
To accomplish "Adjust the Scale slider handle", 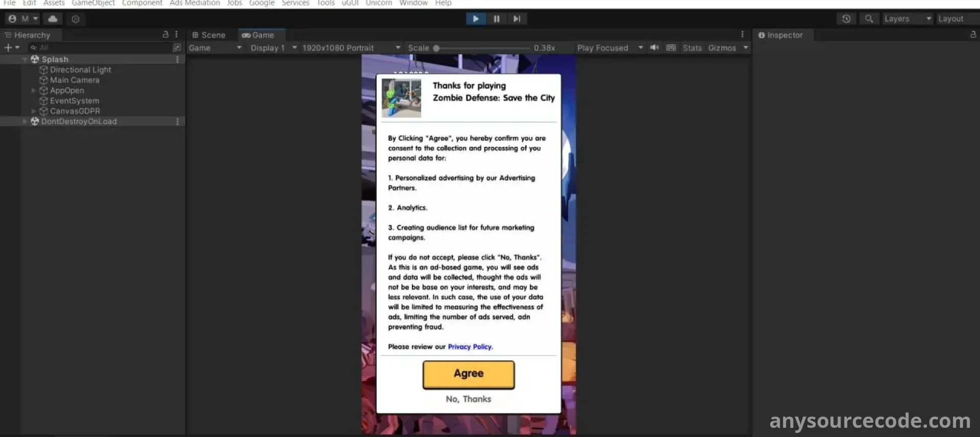I will point(436,48).
